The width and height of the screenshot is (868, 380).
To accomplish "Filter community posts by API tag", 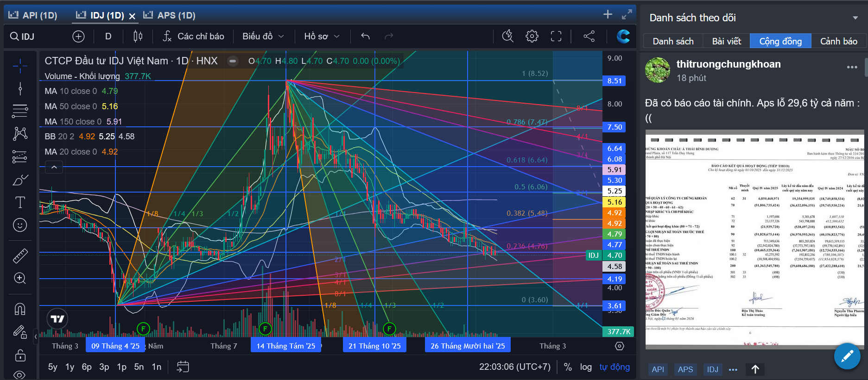I will point(658,369).
